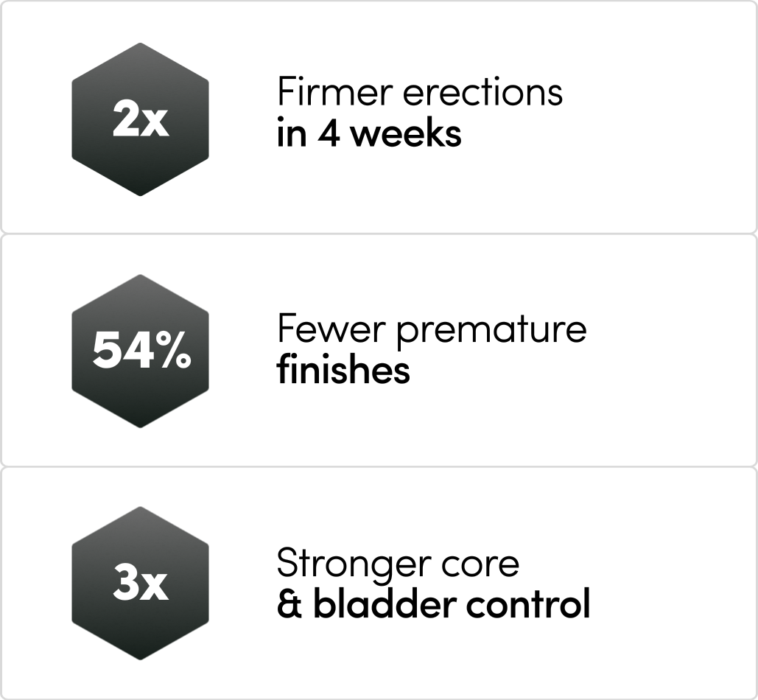Click the 2x hexagon badge

pos(140,119)
